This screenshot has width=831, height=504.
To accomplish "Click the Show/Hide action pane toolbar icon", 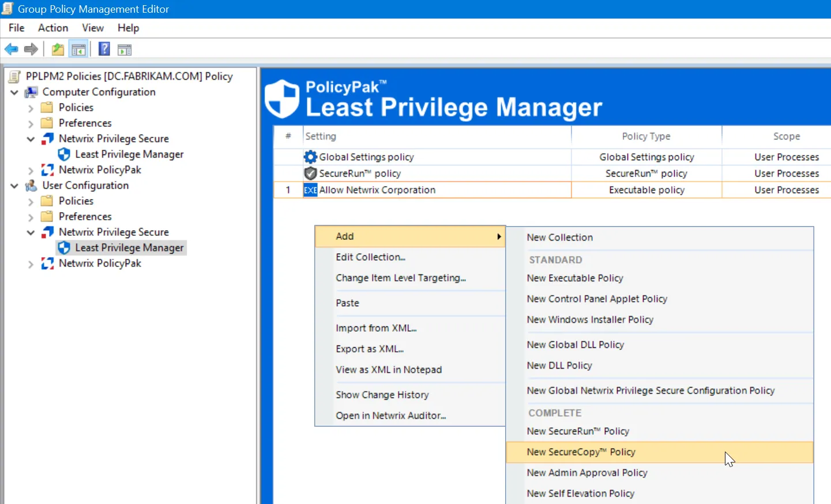I will click(x=125, y=48).
